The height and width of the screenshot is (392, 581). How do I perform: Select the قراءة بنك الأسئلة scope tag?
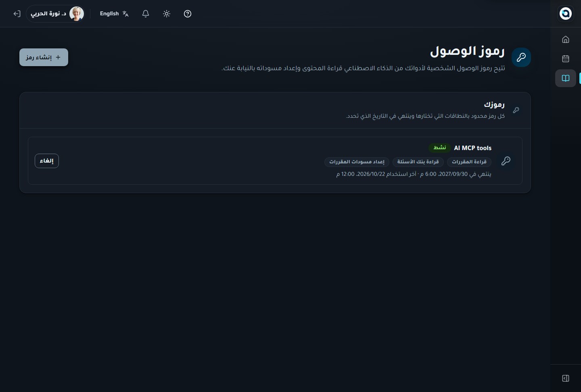[x=418, y=162]
